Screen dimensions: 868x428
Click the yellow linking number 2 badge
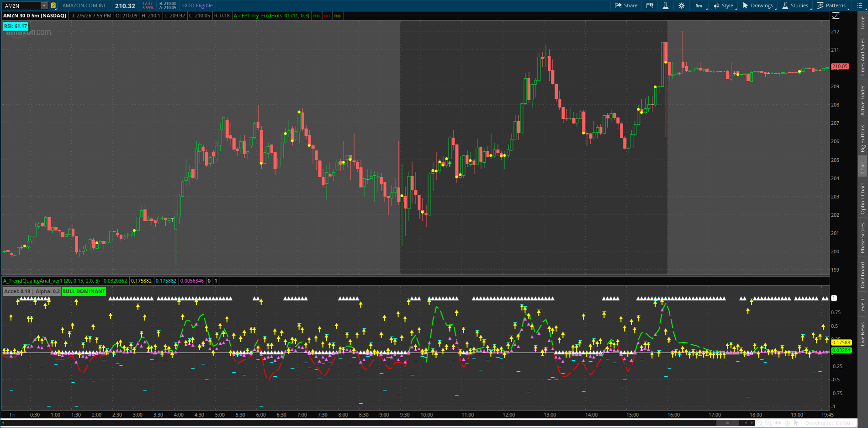(x=53, y=6)
